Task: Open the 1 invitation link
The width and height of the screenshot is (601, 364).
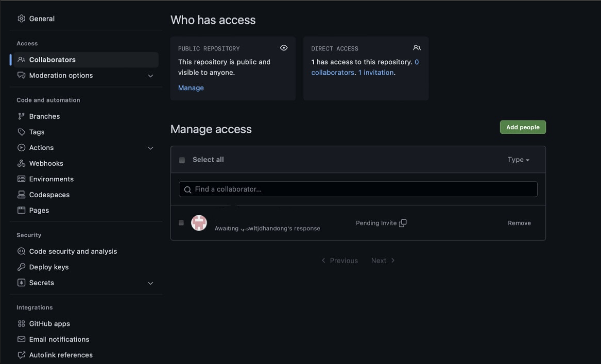Action: 376,73
